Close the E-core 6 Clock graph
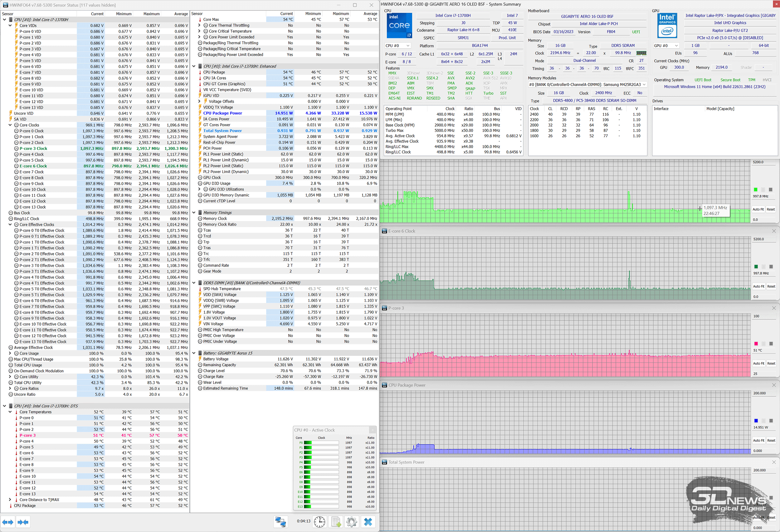Viewport: 780px width, 532px height. tap(774, 231)
